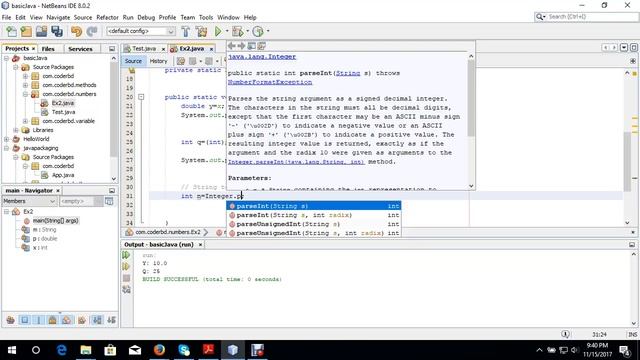
Task: Open the Members dropdown in Navigator
Action: point(29,201)
